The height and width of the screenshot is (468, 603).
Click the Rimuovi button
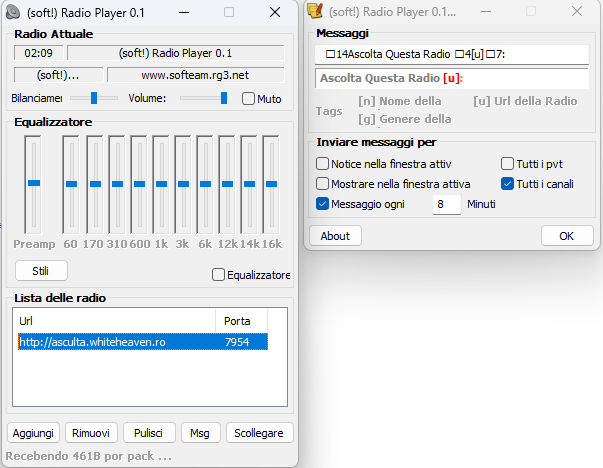(x=91, y=433)
